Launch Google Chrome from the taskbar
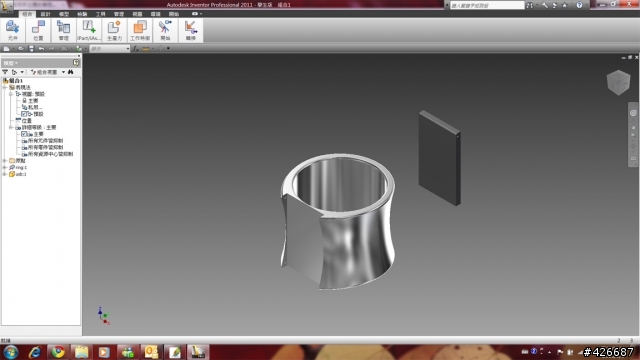Image resolution: width=640 pixels, height=360 pixels. 58,352
